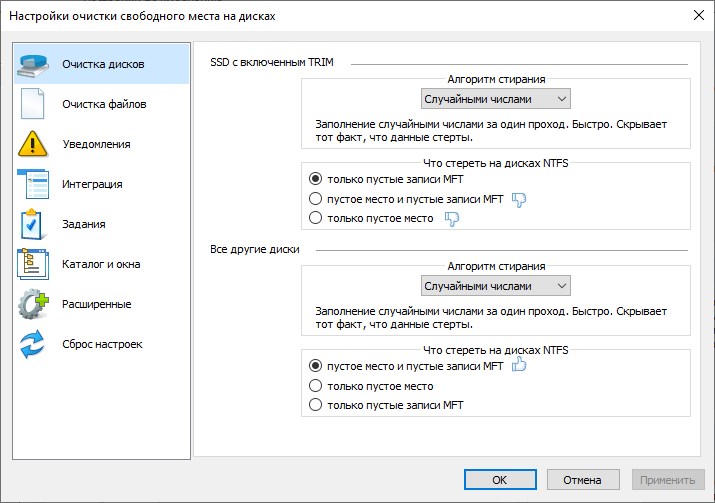Click the Integration list icon
Viewport: 715px width, 503px height.
click(32, 184)
